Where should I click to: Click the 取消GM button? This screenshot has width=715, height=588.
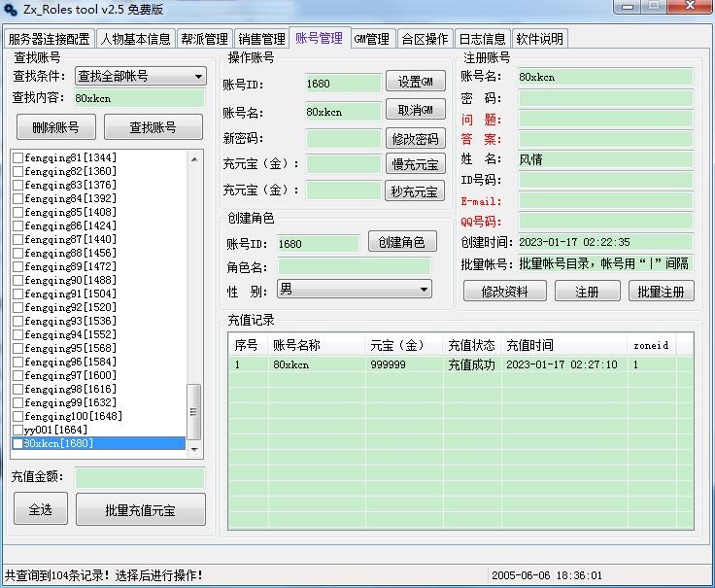click(x=416, y=110)
